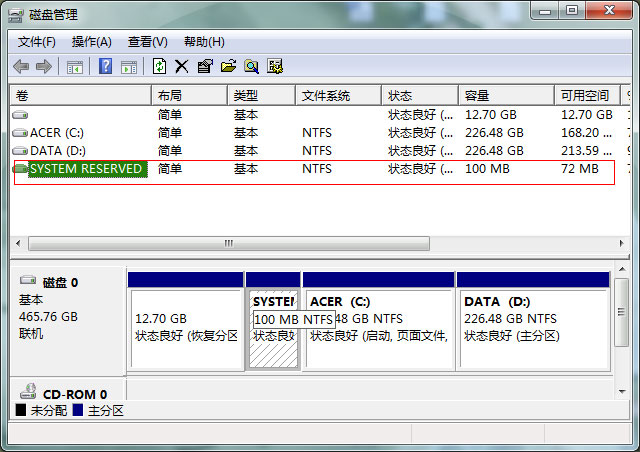Toggle the console tree pane icon

point(74,67)
